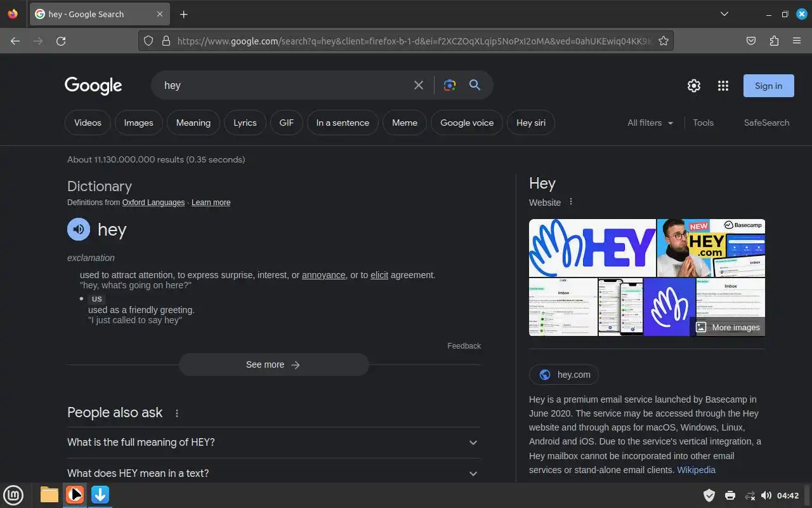Open the hey.com website chip
The width and height of the screenshot is (812, 508).
564,375
